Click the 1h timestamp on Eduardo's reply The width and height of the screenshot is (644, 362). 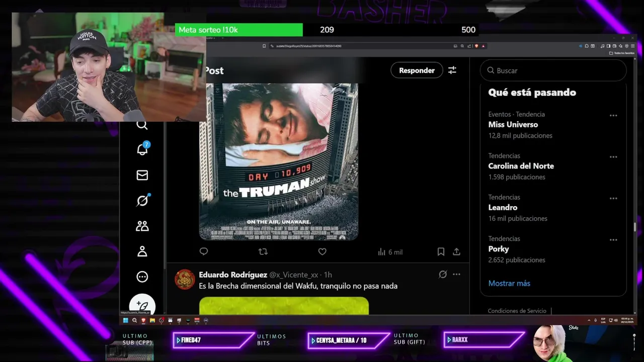(328, 275)
